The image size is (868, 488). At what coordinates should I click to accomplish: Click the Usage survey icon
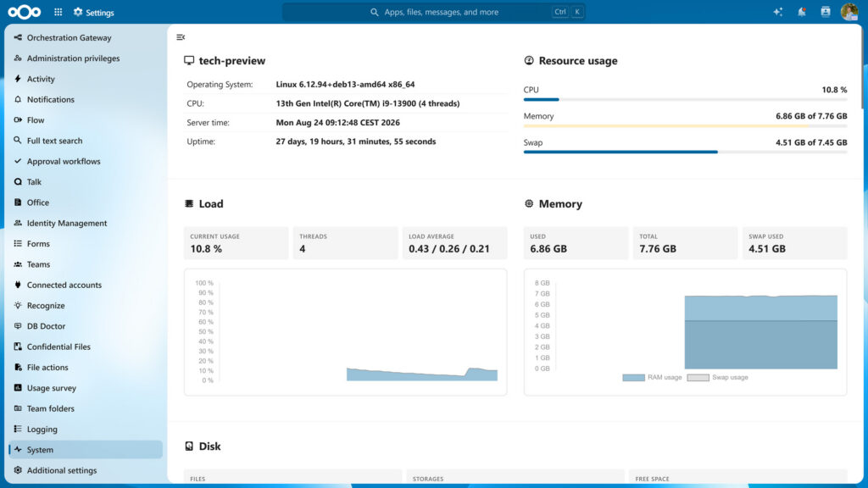click(x=18, y=388)
